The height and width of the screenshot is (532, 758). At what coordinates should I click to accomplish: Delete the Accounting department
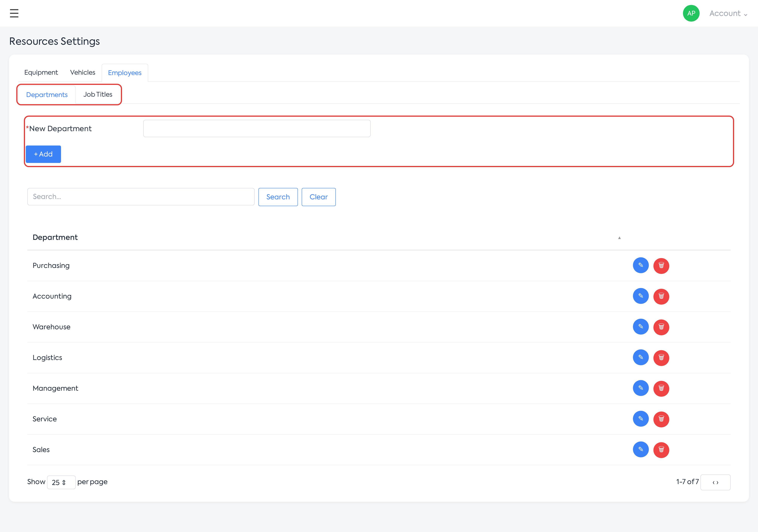(661, 296)
